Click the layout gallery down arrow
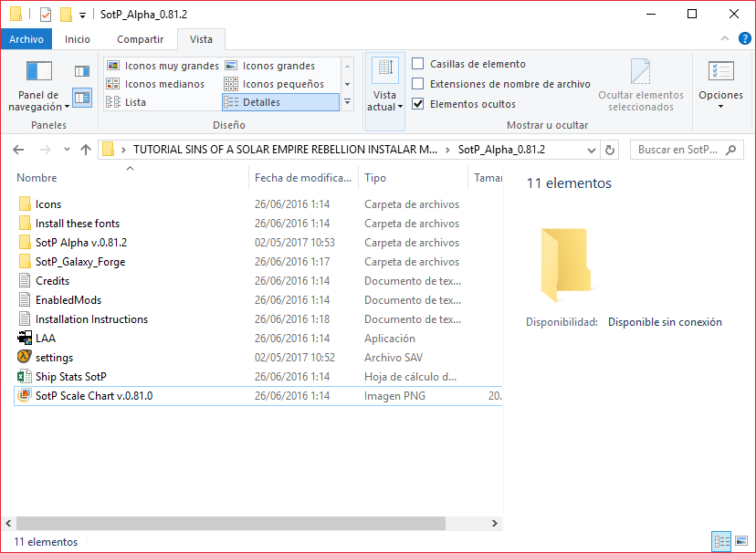756x553 pixels. pyautogui.click(x=347, y=84)
